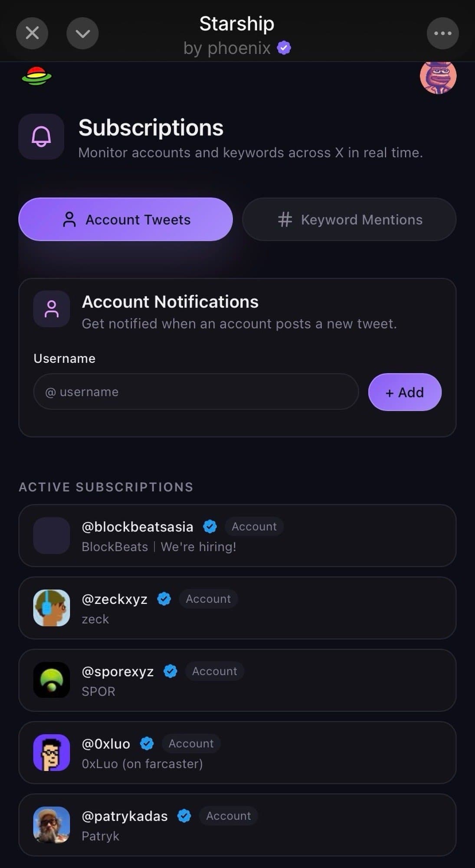Viewport: 475px width, 868px height.
Task: Collapse the app with the chevron button
Action: click(82, 33)
